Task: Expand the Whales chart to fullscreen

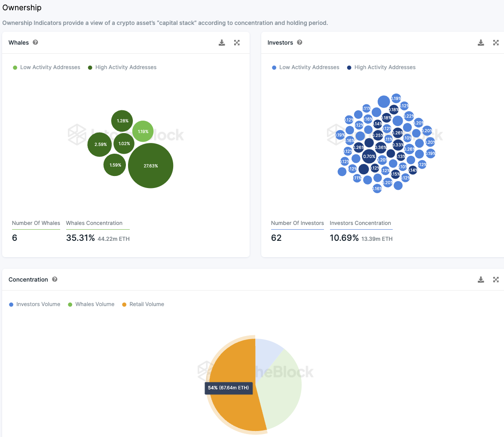Action: 237,42
